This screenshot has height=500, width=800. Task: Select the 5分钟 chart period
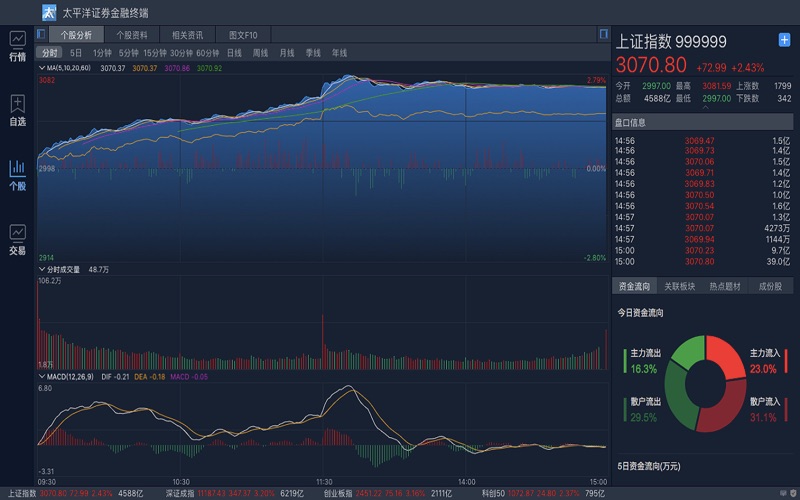pos(128,52)
